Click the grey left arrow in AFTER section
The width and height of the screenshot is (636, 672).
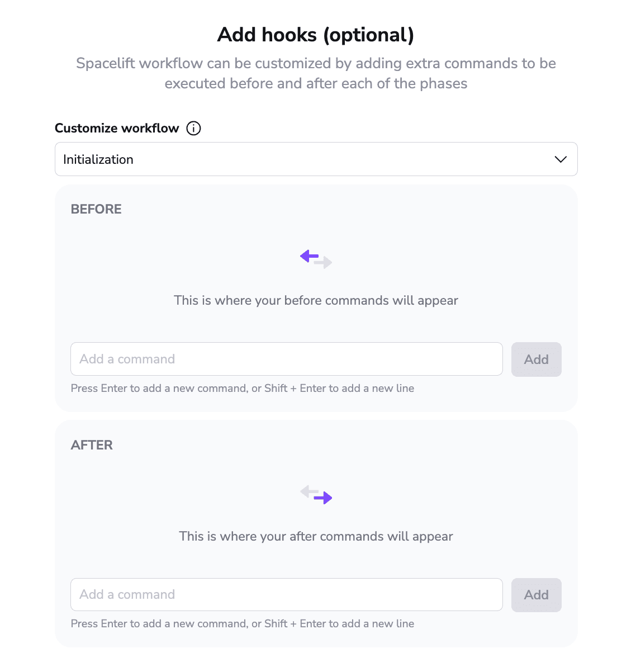coord(310,492)
